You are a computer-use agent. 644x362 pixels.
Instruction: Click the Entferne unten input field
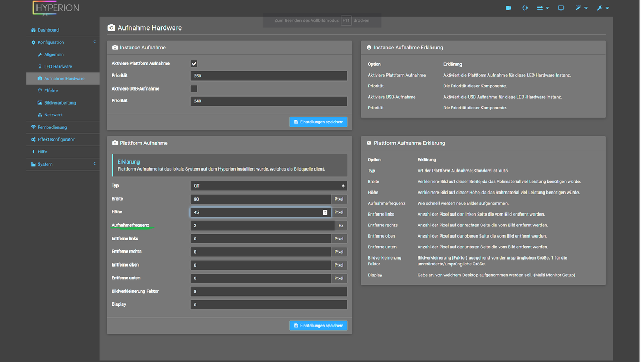261,278
